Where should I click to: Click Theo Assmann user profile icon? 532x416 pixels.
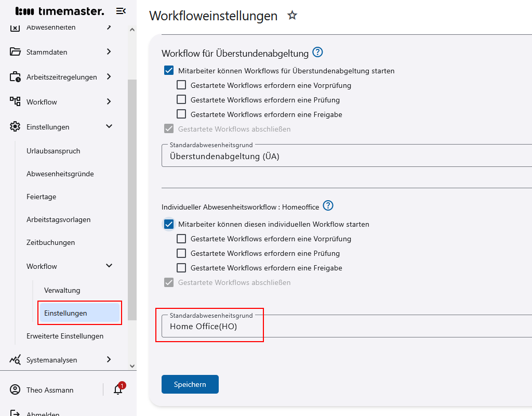tap(15, 390)
